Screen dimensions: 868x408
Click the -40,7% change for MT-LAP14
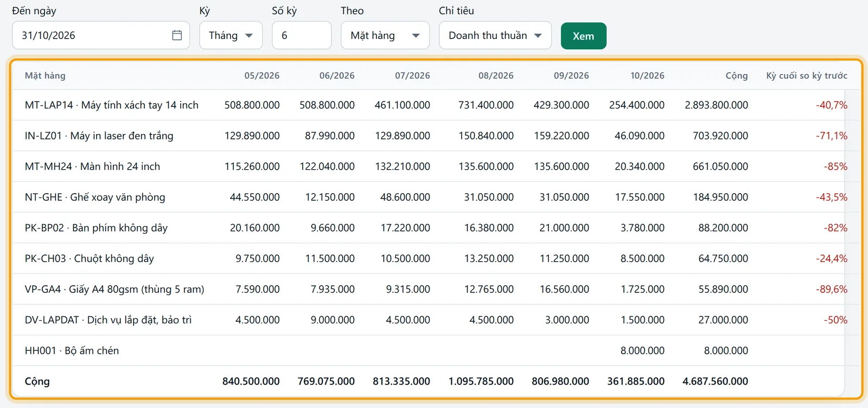click(x=832, y=105)
